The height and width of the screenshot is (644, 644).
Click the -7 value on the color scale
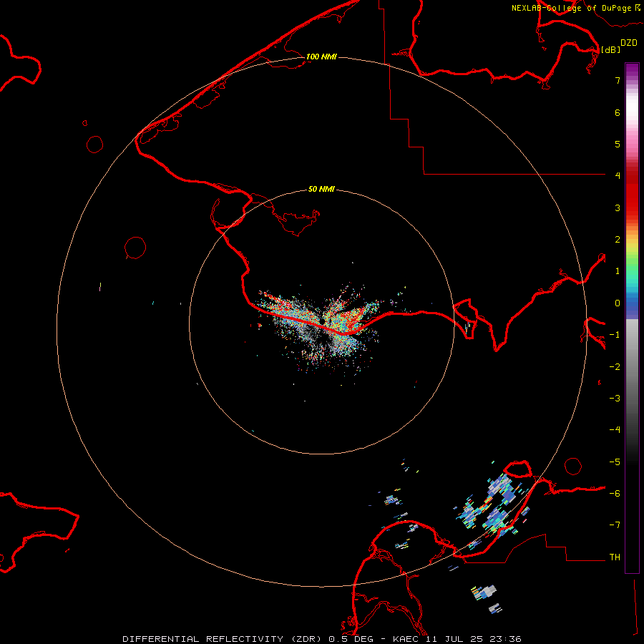coord(615,525)
